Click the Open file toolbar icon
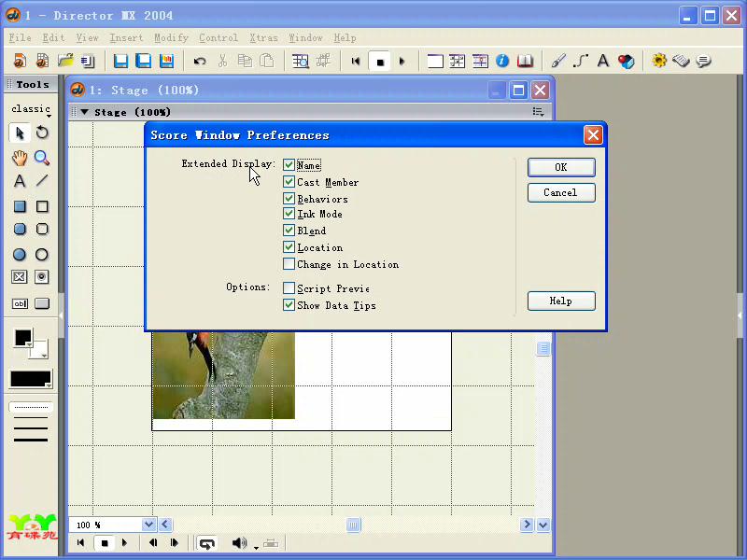Screen dimensions: 747x560 [65, 61]
